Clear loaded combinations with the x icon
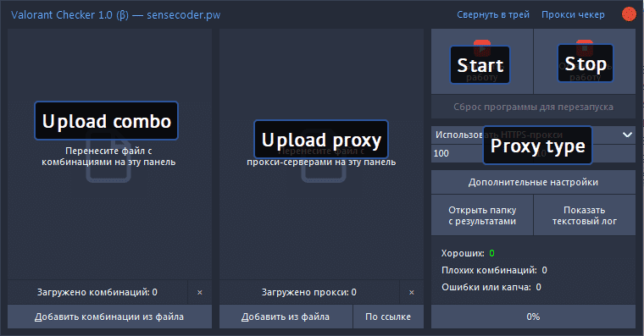The width and height of the screenshot is (644, 336). point(200,293)
